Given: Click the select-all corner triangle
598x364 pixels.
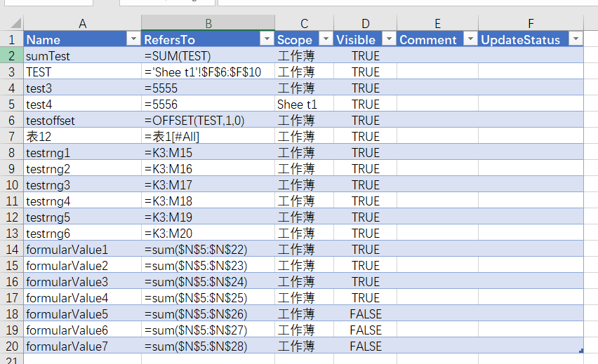Looking at the screenshot, I should pos(15,23).
